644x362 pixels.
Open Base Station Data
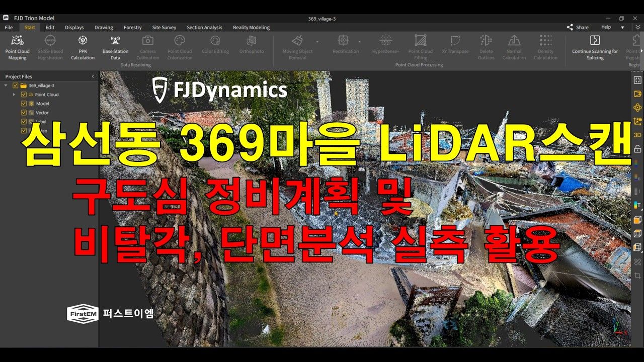click(115, 47)
